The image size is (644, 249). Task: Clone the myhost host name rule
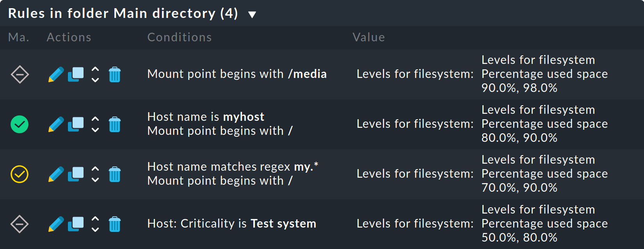click(76, 124)
